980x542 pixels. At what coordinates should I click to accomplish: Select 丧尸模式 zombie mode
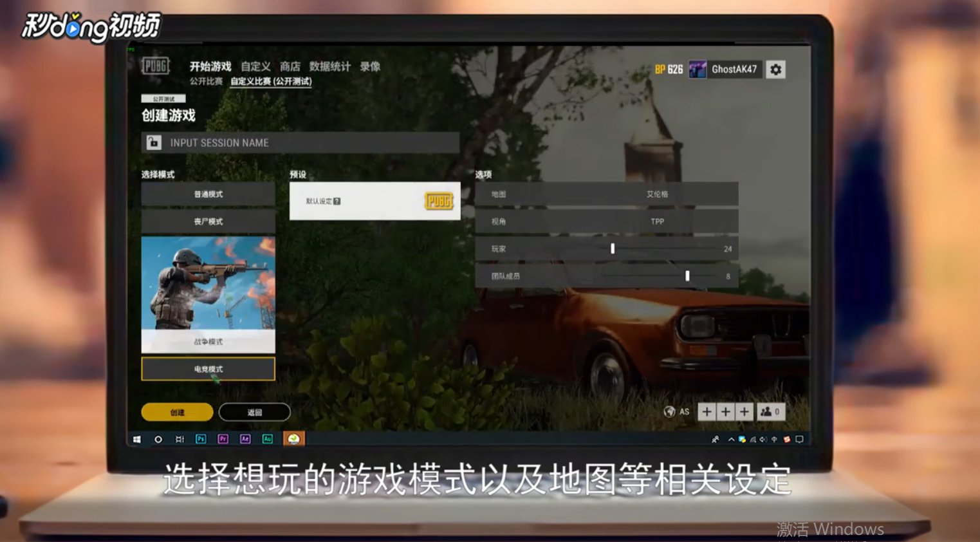(208, 221)
